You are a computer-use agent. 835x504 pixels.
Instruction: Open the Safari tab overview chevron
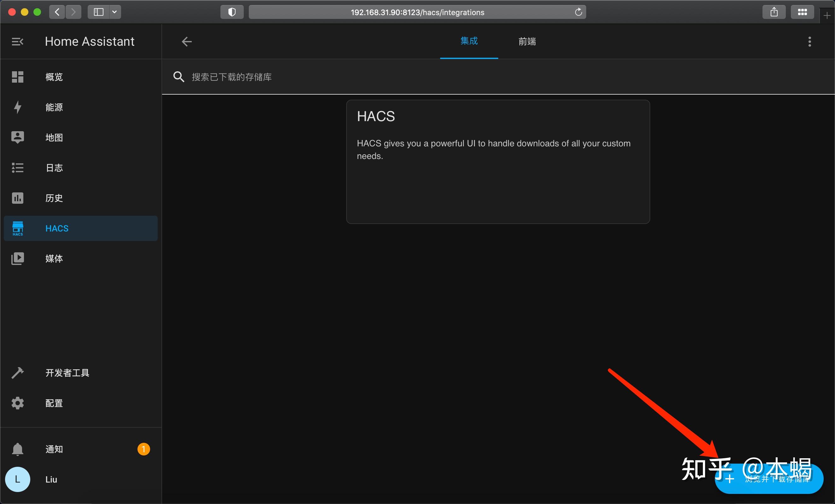point(114,12)
